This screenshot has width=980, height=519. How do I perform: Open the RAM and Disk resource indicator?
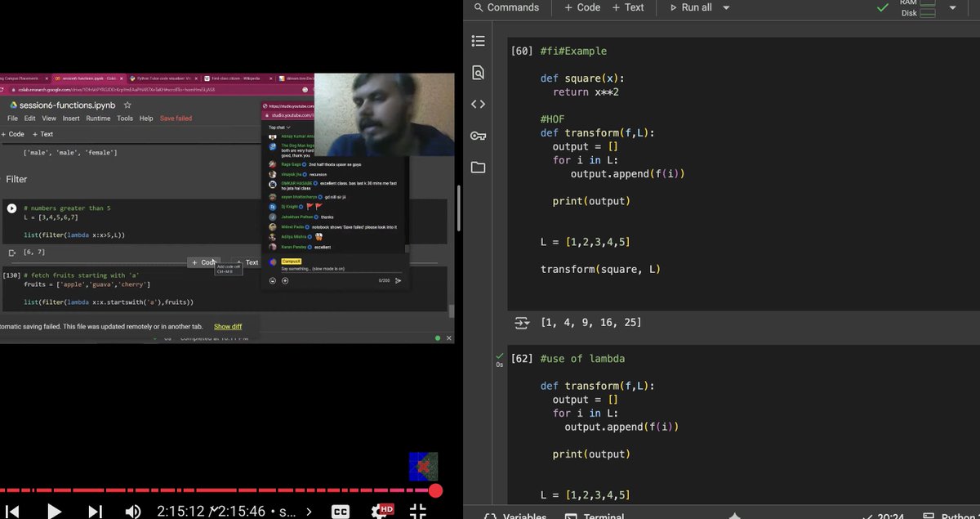[918, 7]
